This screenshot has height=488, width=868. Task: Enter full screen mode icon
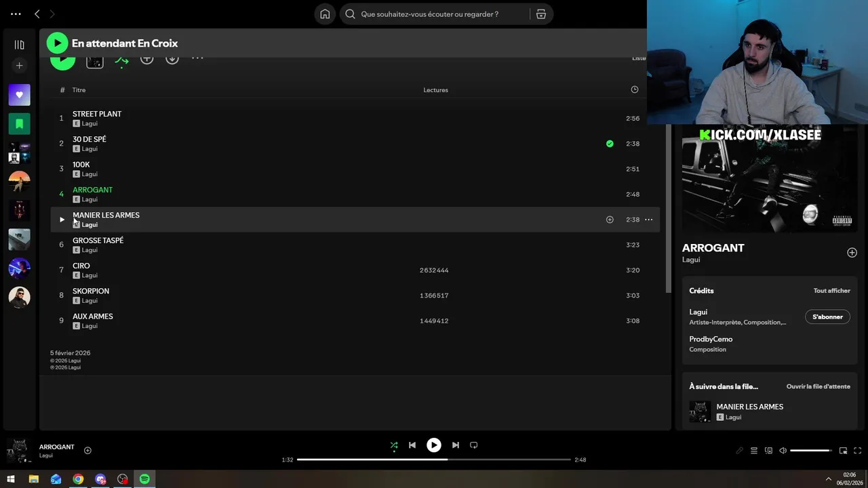(858, 451)
